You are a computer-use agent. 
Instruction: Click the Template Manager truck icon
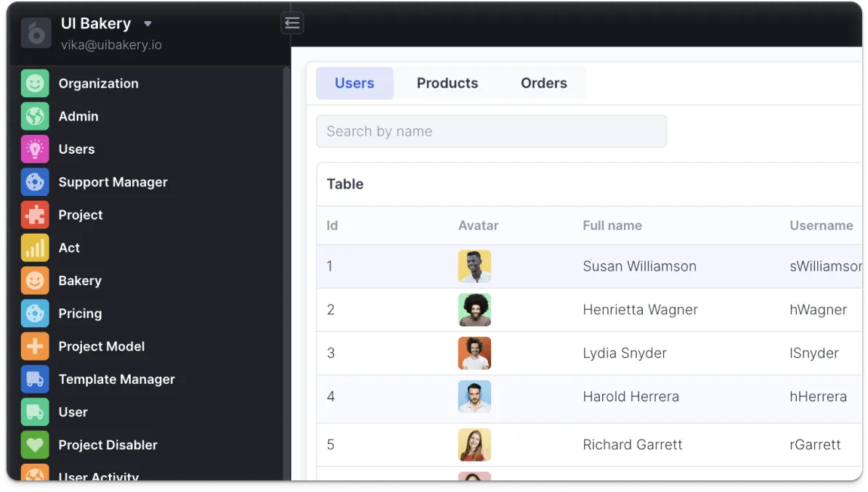pos(35,379)
